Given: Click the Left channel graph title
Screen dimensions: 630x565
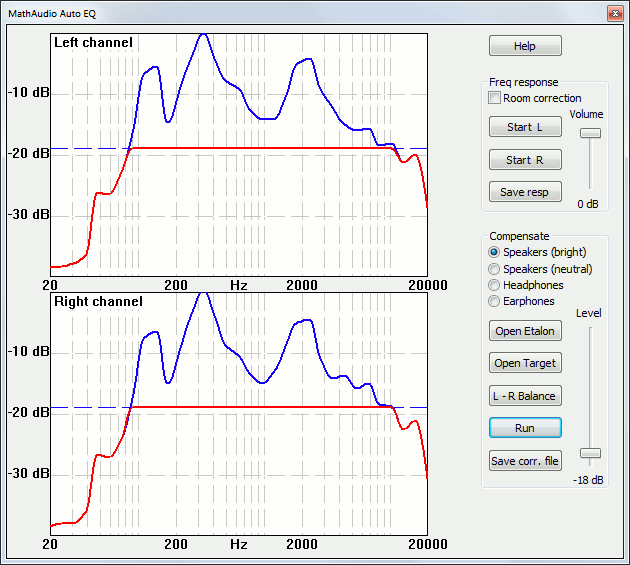Looking at the screenshot, I should [x=93, y=43].
